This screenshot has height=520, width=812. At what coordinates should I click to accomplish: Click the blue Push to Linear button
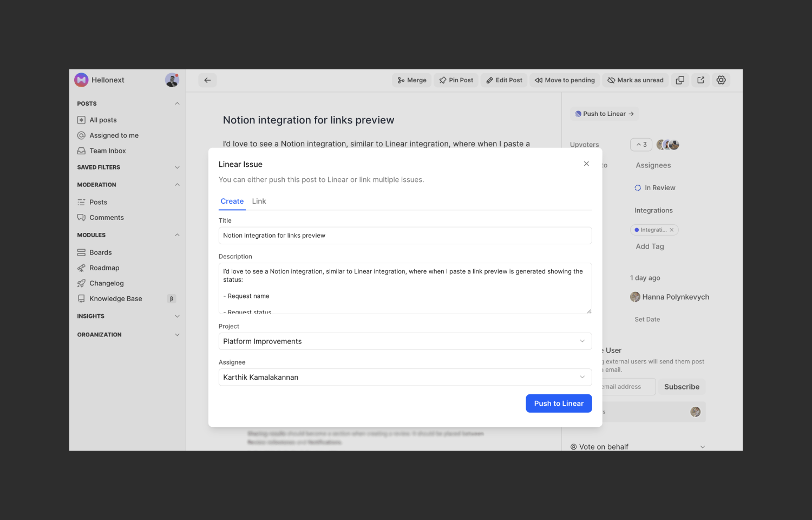(x=559, y=404)
